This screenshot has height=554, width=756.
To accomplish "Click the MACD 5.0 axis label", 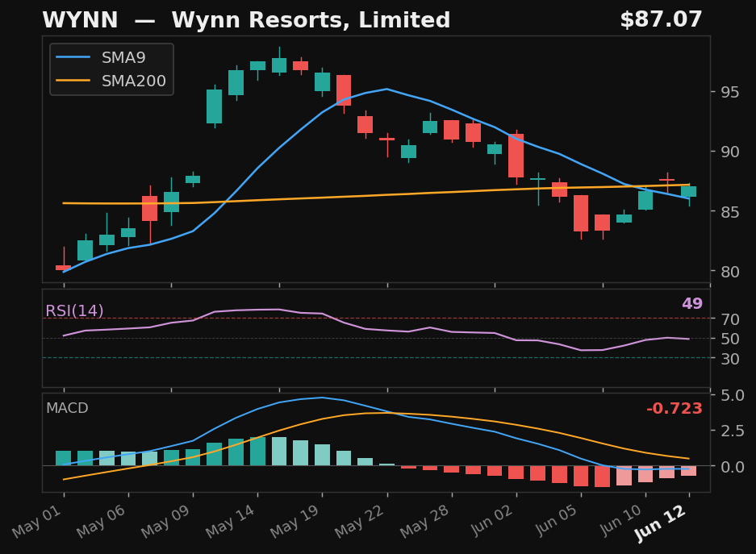I will [733, 395].
